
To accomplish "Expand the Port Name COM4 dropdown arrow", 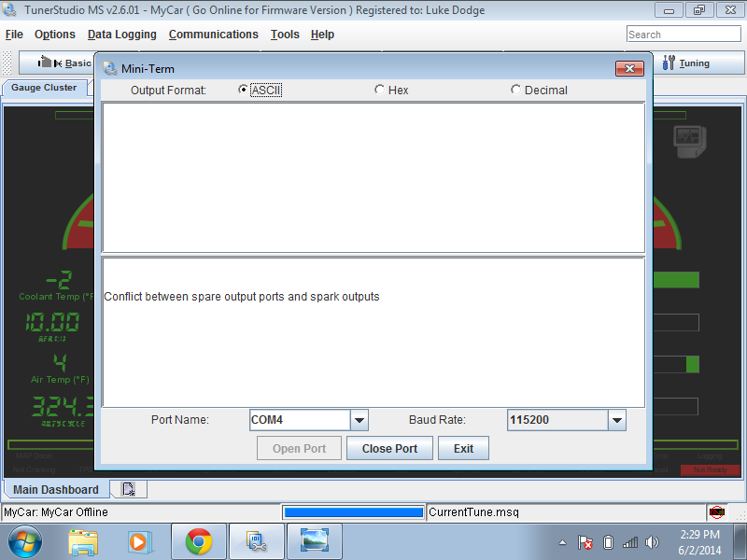I will coord(359,420).
